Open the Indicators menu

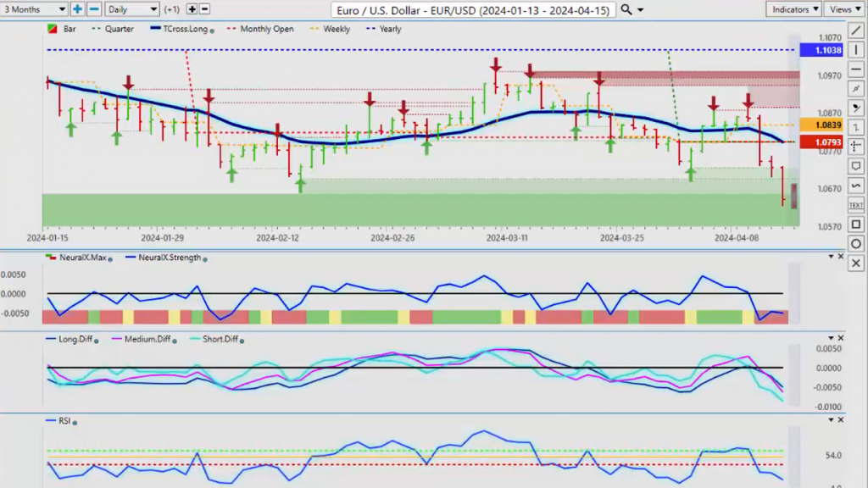(x=793, y=9)
